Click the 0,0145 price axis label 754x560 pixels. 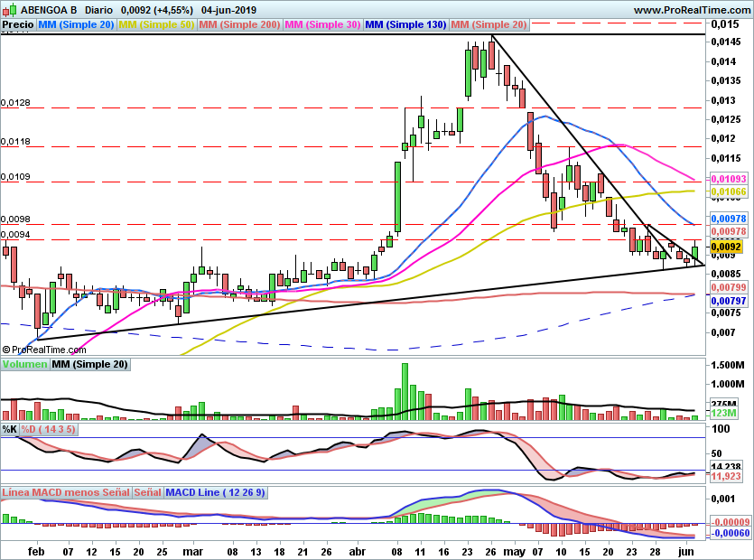(726, 42)
